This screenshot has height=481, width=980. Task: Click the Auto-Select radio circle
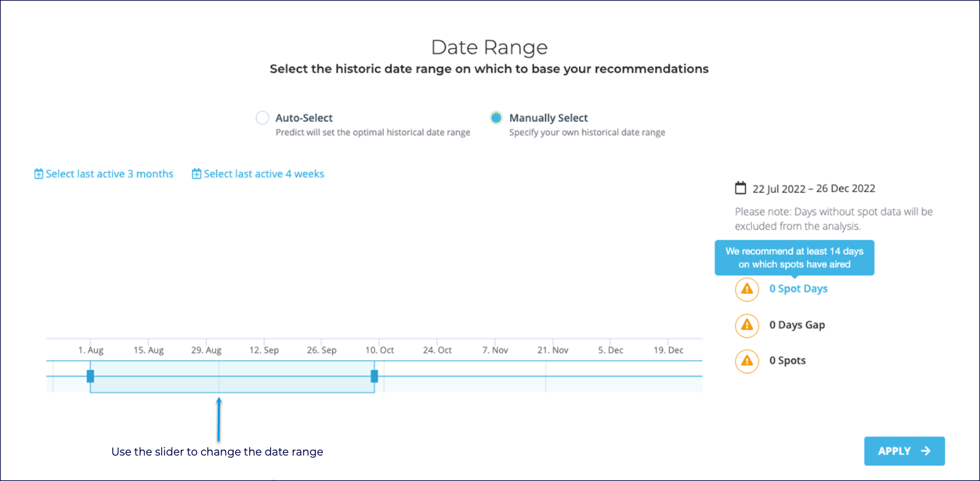click(x=262, y=117)
